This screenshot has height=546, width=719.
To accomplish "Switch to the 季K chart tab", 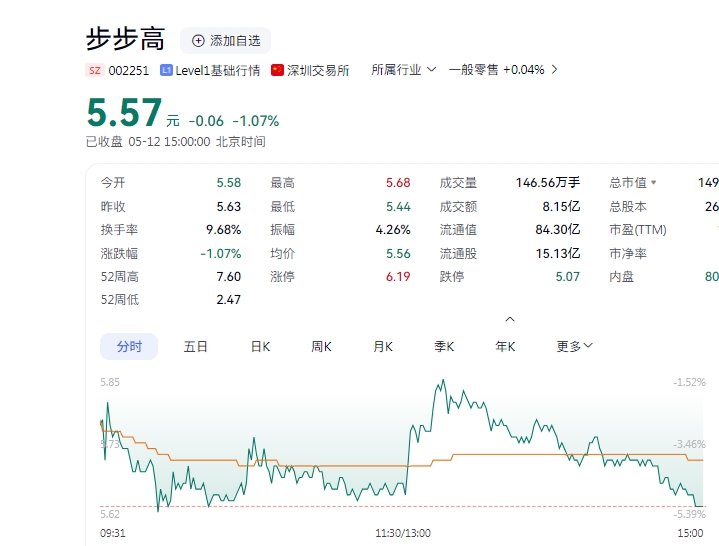I will [444, 347].
